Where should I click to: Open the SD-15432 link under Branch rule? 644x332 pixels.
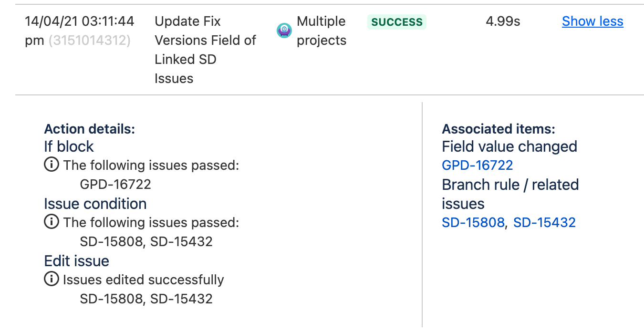tap(544, 223)
